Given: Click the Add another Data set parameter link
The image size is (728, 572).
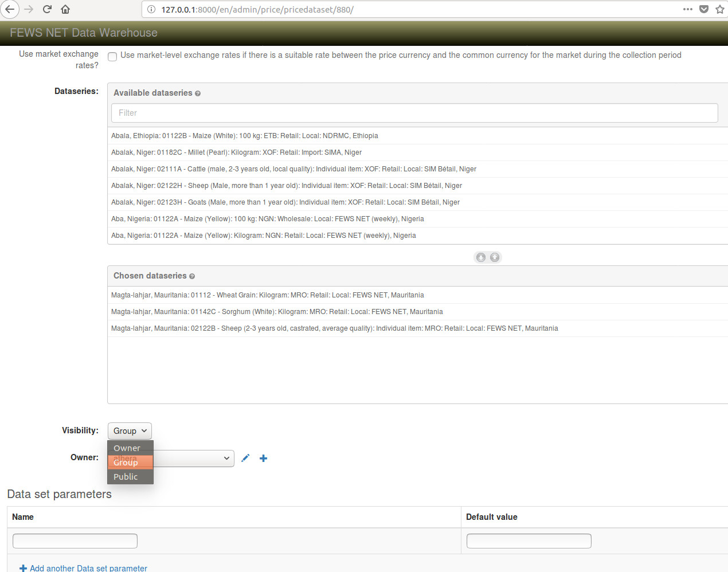Looking at the screenshot, I should click(83, 568).
